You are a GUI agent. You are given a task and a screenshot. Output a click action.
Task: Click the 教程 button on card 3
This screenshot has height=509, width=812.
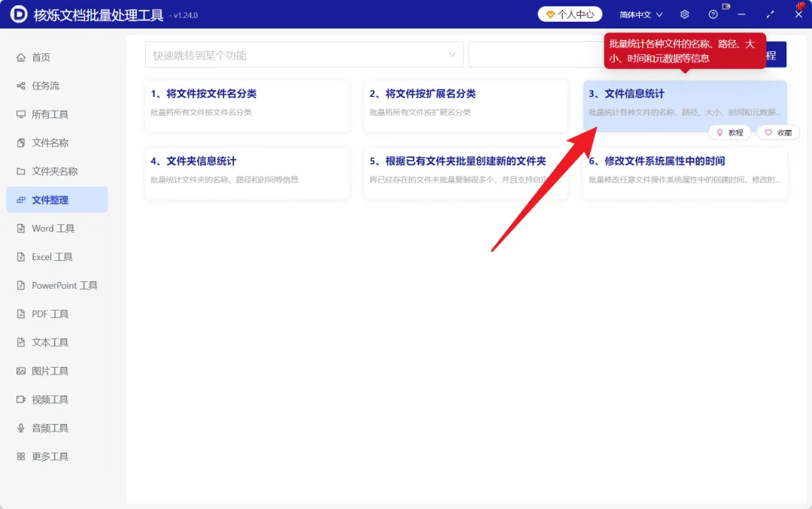tap(729, 132)
